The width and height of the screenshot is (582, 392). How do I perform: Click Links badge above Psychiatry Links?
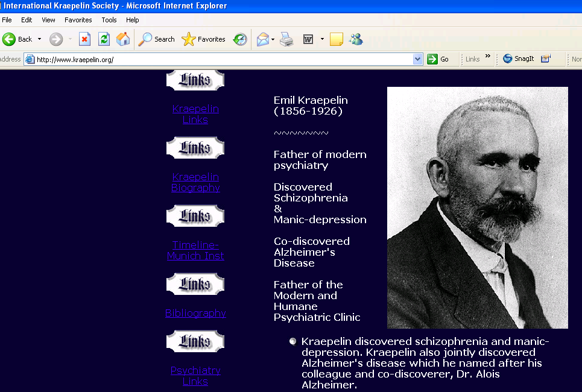pos(195,341)
